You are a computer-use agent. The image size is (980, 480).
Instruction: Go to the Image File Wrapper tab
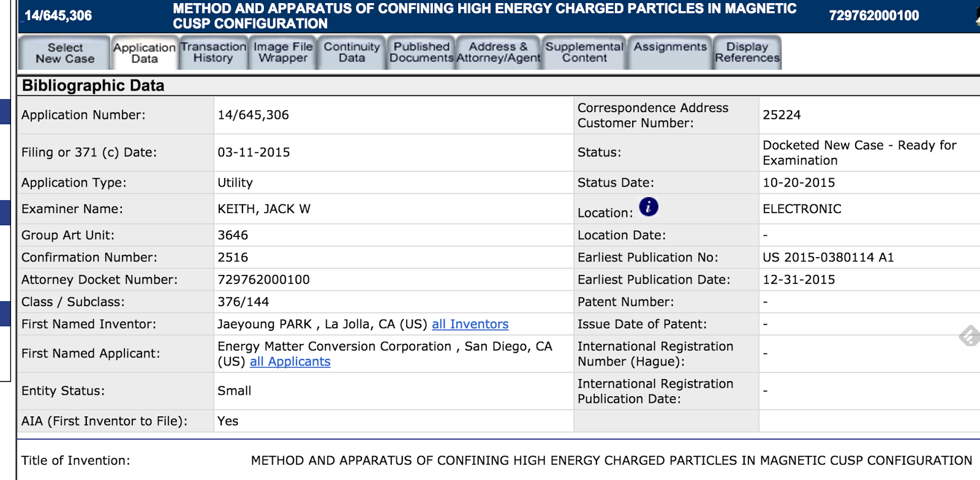(283, 53)
